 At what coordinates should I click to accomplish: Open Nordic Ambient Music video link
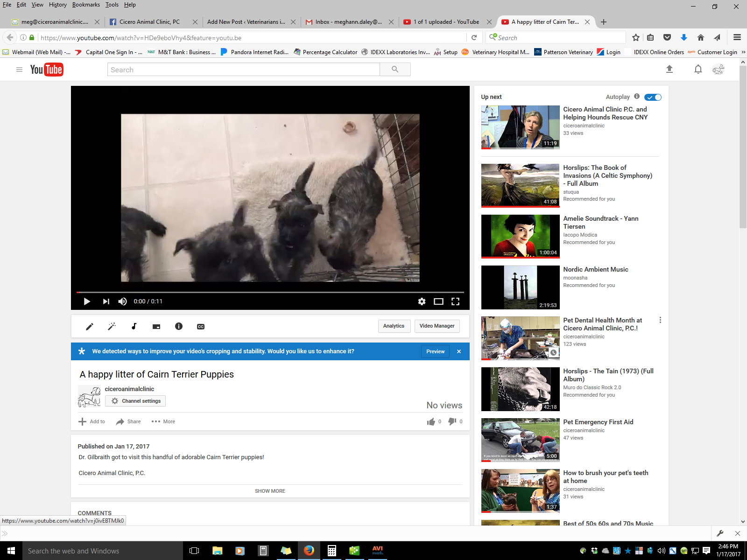[x=596, y=269]
